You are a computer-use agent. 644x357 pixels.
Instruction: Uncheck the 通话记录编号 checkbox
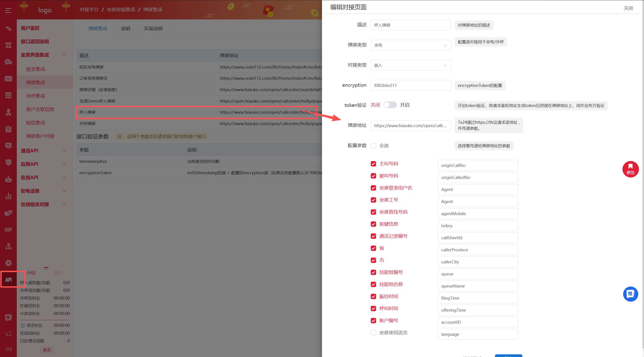pyautogui.click(x=373, y=236)
